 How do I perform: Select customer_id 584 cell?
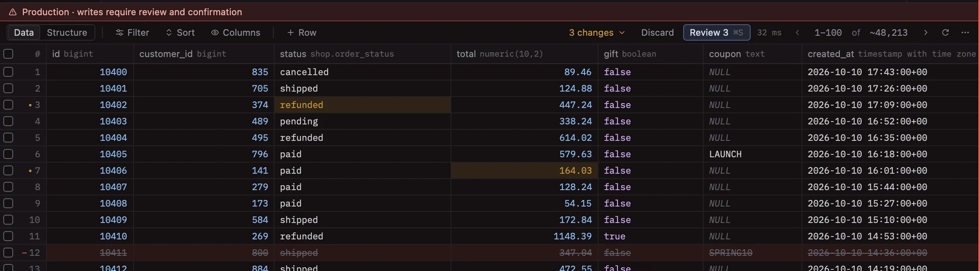click(204, 220)
